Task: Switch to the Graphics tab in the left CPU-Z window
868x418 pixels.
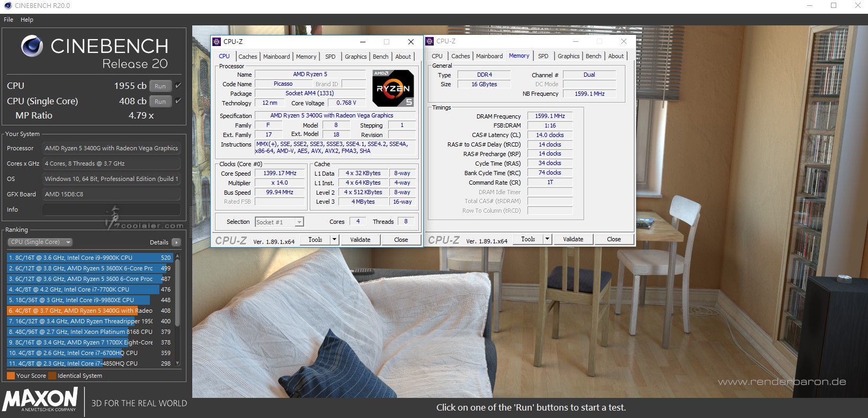Action: (x=356, y=57)
